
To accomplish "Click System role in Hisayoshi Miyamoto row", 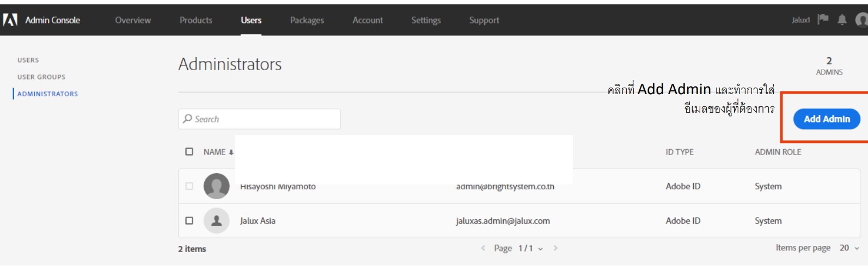I will (x=768, y=186).
